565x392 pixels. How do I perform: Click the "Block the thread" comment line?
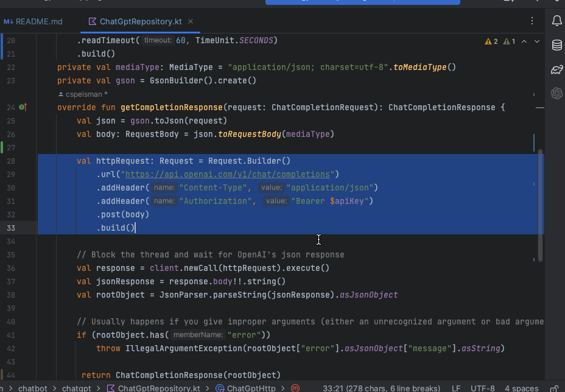(211, 254)
